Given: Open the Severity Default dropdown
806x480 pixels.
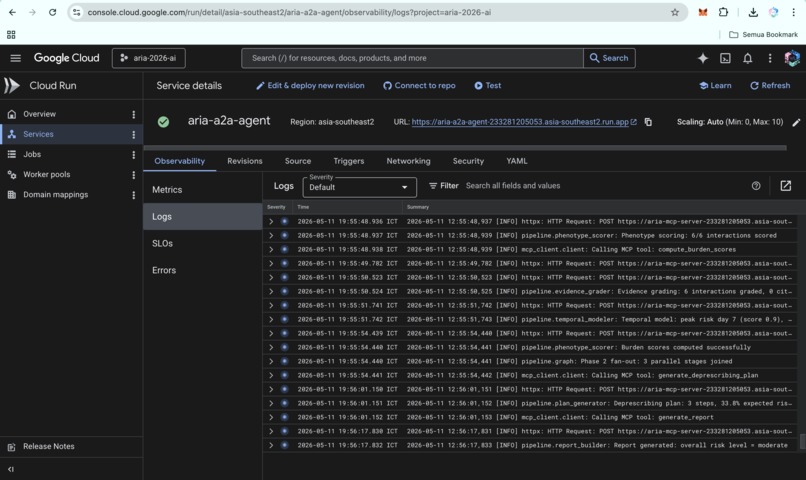Looking at the screenshot, I should coord(359,187).
